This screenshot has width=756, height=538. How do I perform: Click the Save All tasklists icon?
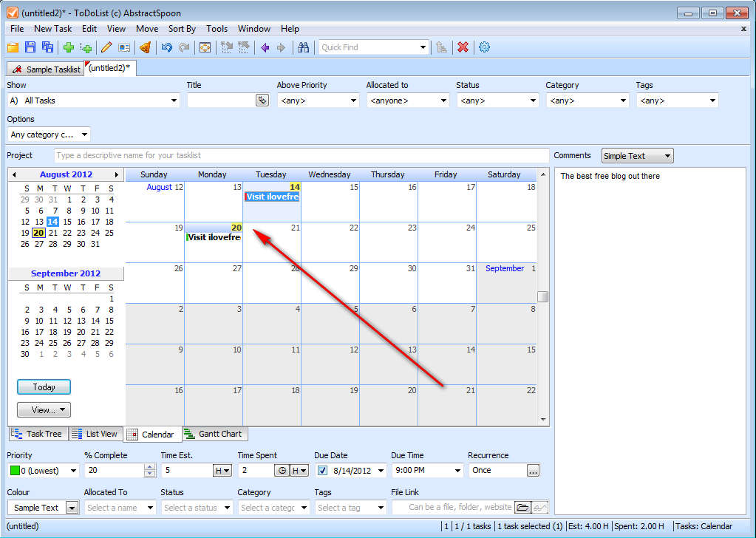[47, 47]
